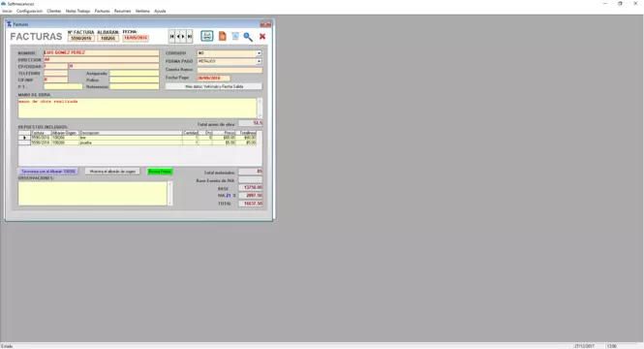The width and height of the screenshot is (644, 349).
Task: Click the green Revisa Precio button
Action: (160, 172)
